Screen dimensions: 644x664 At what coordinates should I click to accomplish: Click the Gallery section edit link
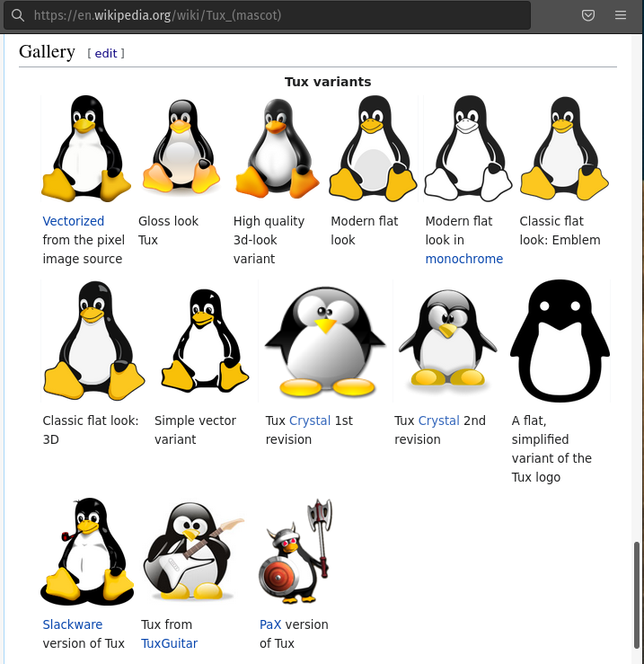(x=106, y=53)
